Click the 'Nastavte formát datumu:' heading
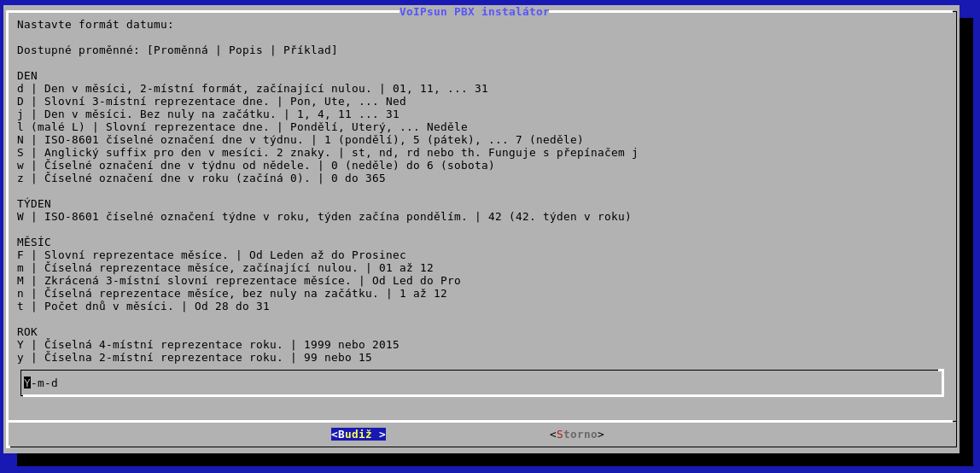980x473 pixels. click(95, 25)
